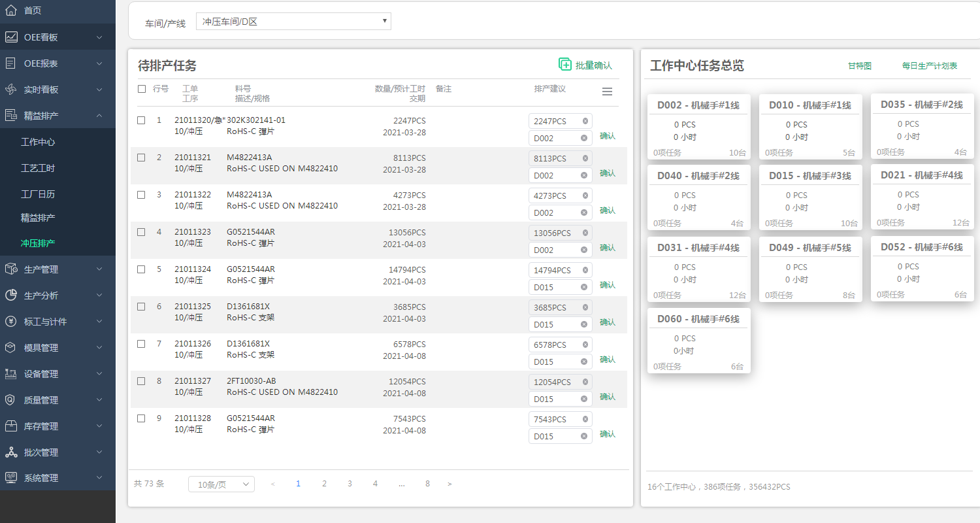Open the D015 机械手#3线 work center card
The width and height of the screenshot is (980, 523).
(810, 196)
